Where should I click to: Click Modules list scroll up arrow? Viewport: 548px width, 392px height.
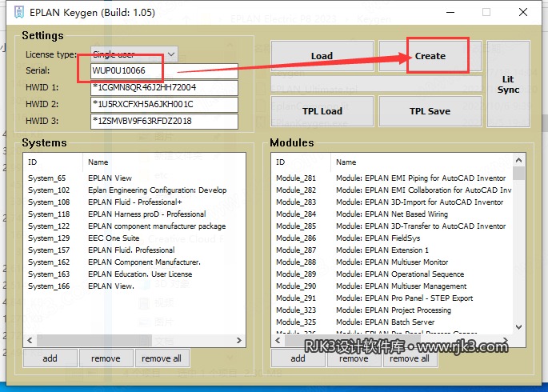[519, 160]
